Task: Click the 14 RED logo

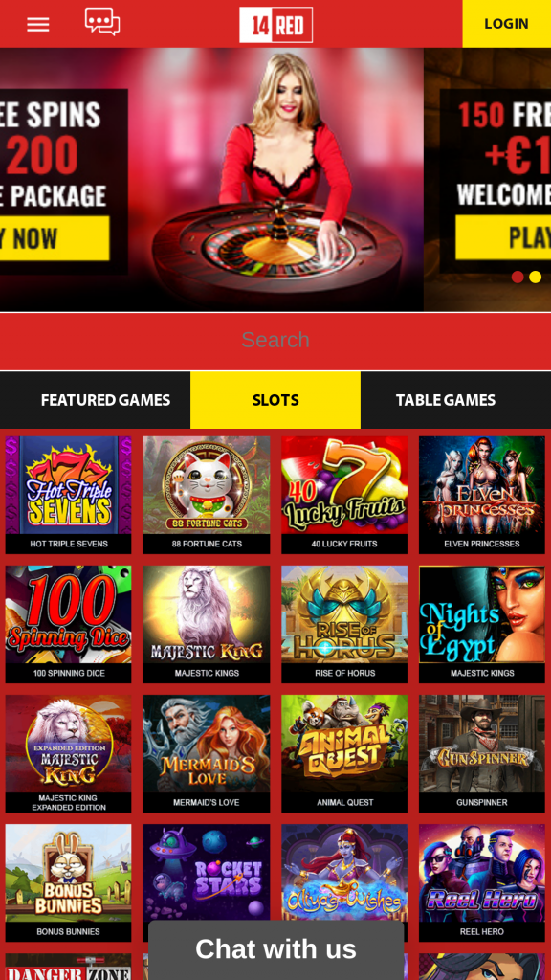Action: pos(275,25)
